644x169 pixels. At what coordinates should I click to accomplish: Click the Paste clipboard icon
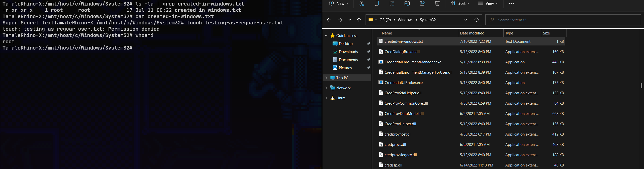tap(392, 3)
